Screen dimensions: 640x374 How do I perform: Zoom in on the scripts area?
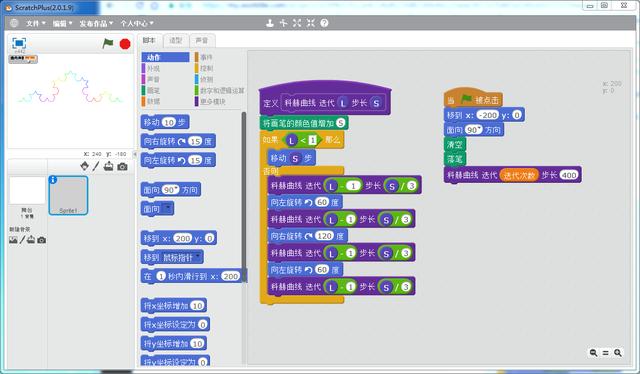pyautogui.click(x=618, y=352)
